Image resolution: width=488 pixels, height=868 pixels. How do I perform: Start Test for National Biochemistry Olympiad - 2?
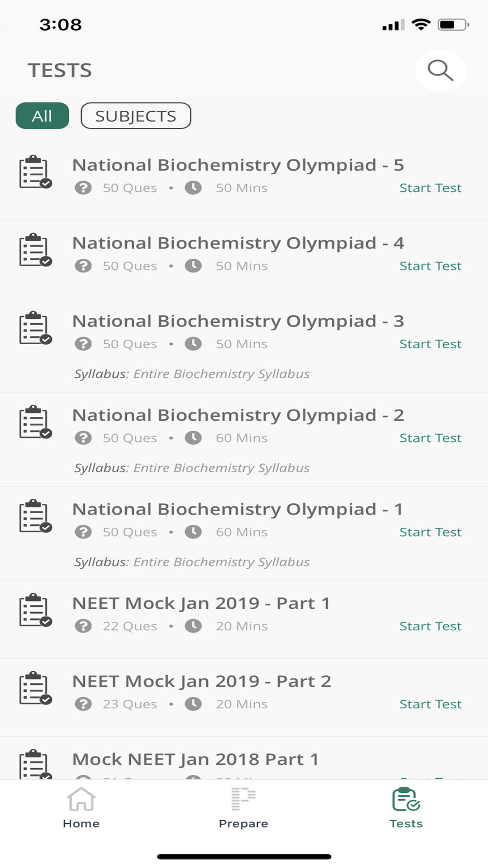click(x=430, y=438)
